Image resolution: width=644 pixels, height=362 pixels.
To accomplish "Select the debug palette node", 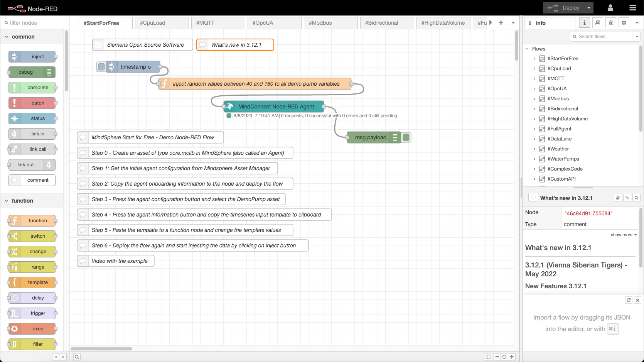I will click(32, 72).
